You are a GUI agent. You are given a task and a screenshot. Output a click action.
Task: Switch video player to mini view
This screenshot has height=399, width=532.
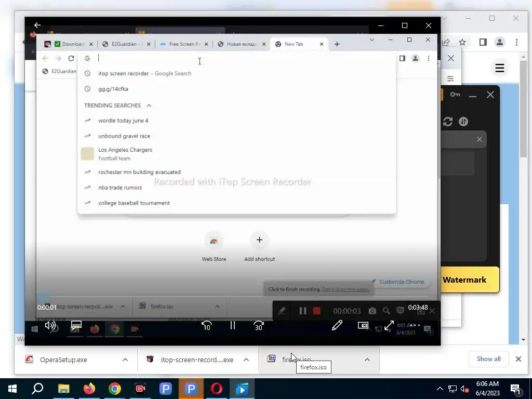tap(363, 326)
